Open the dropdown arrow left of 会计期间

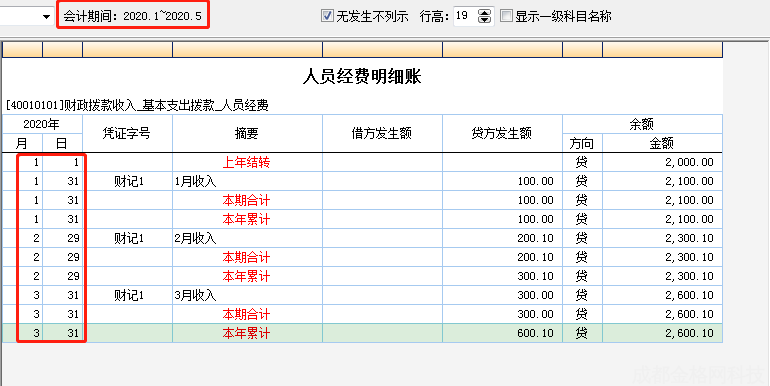click(x=47, y=17)
